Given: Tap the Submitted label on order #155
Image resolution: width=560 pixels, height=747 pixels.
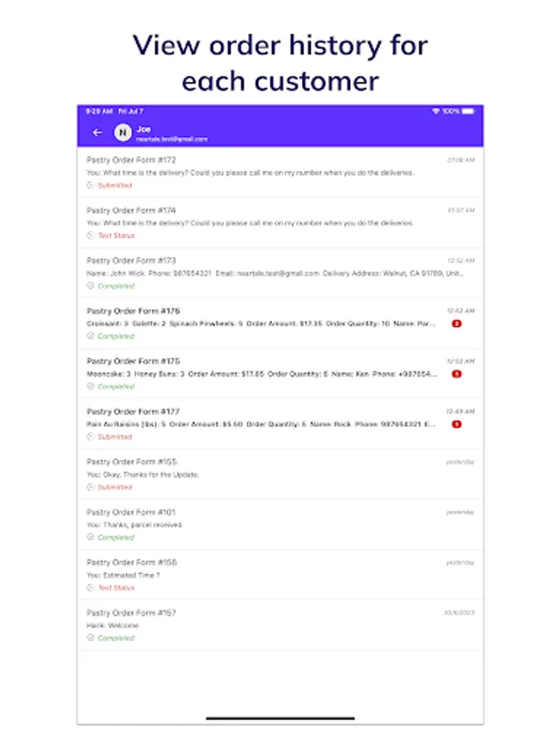Looking at the screenshot, I should (114, 487).
